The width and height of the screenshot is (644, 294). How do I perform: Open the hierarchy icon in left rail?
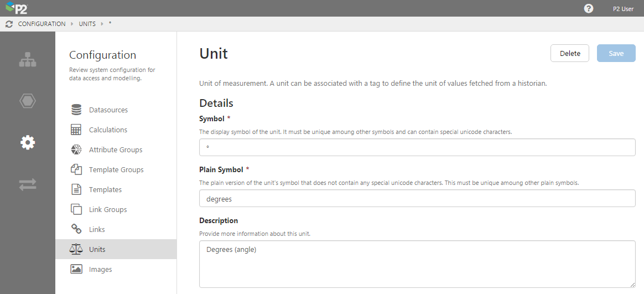click(28, 60)
